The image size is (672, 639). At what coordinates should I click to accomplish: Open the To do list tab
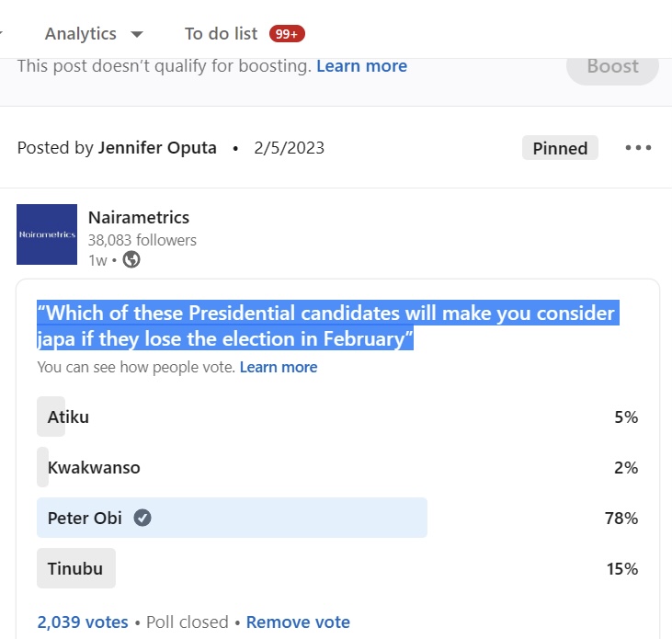(222, 34)
